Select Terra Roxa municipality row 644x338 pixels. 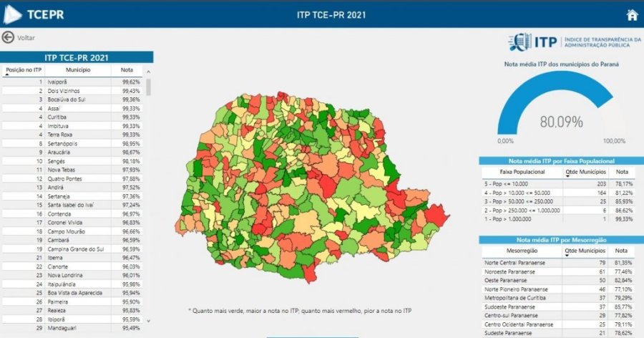point(72,135)
